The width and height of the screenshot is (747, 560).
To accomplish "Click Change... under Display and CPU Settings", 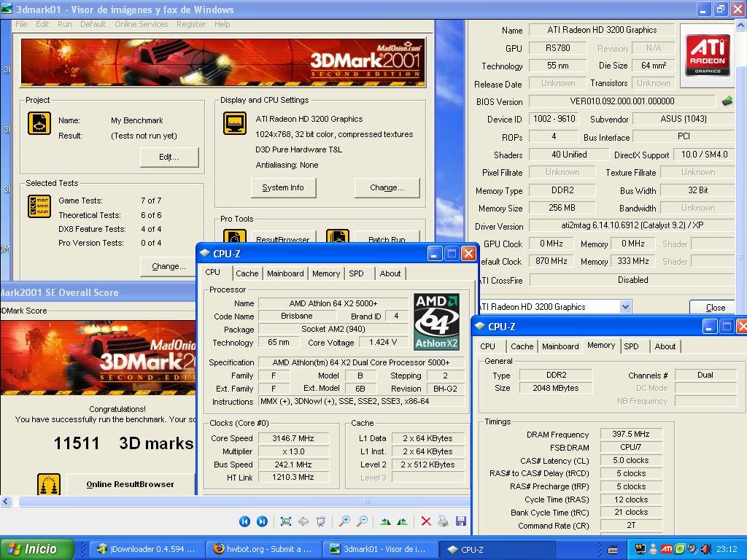I will coord(387,187).
